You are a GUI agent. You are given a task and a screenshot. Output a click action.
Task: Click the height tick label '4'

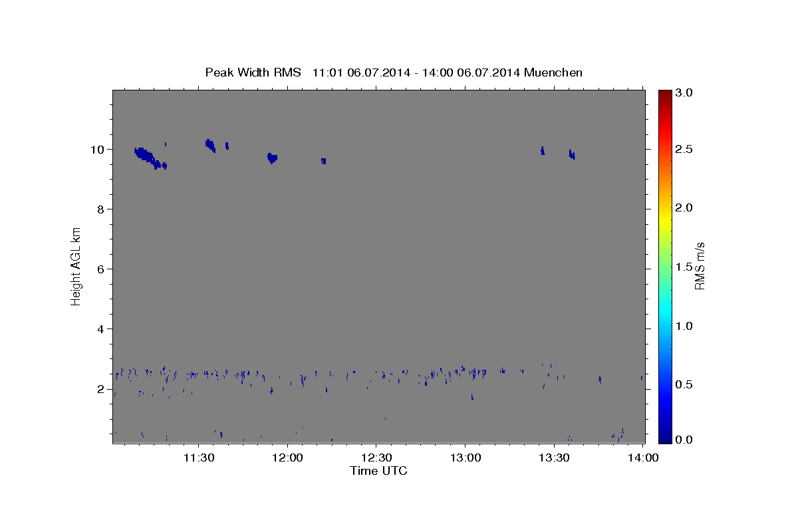tap(100, 329)
